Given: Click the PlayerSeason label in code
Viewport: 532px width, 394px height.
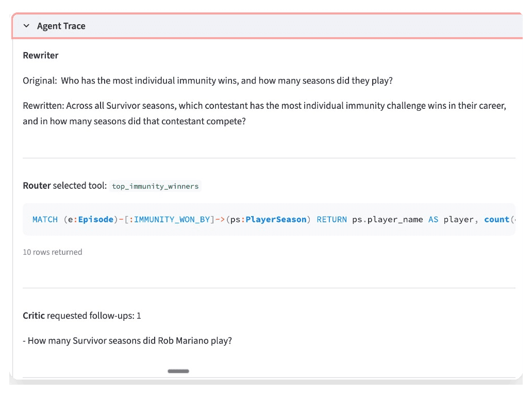Looking at the screenshot, I should click(x=276, y=219).
